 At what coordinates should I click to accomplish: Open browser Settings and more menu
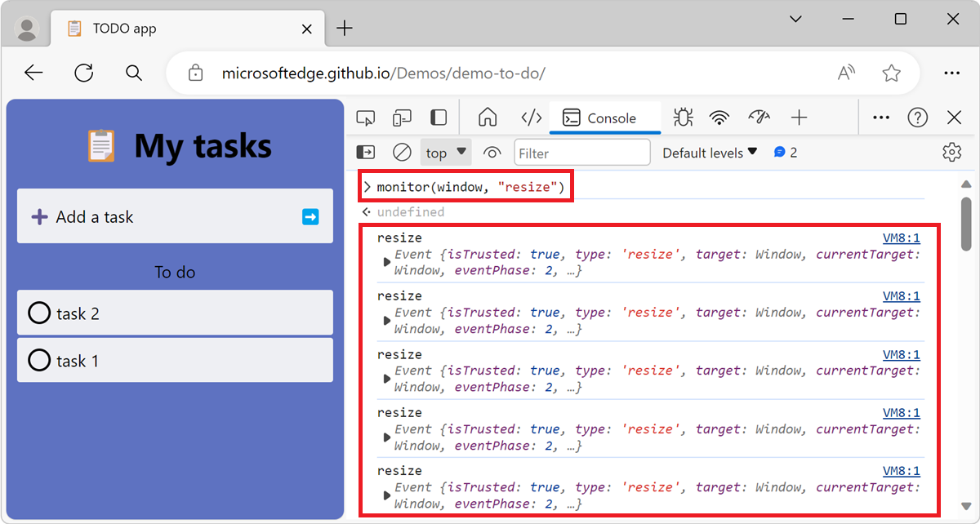[x=951, y=73]
